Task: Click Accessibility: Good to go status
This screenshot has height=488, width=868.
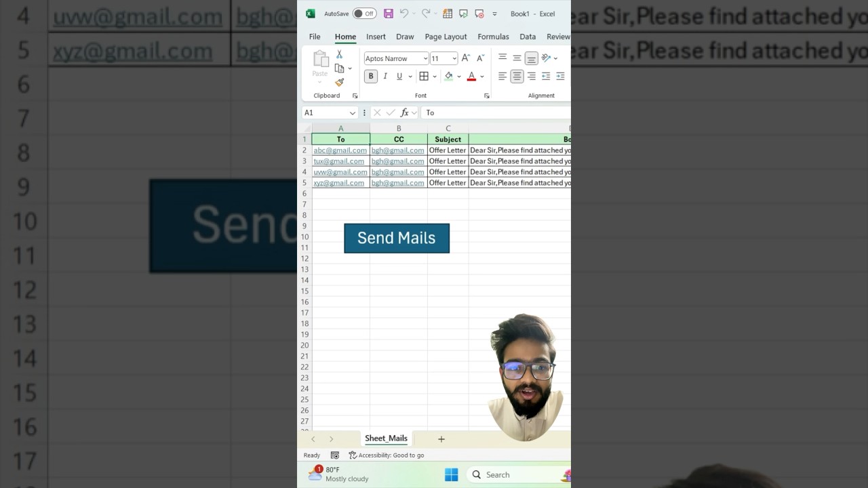Action: coord(387,455)
